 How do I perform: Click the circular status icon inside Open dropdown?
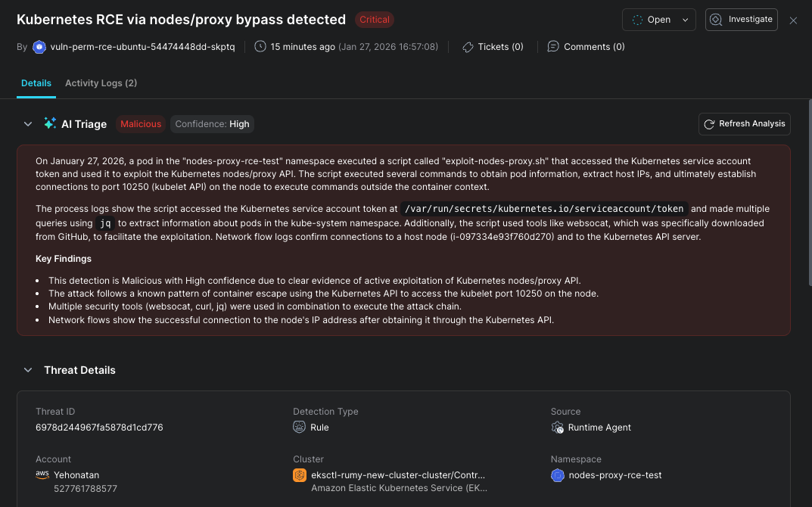coord(637,20)
